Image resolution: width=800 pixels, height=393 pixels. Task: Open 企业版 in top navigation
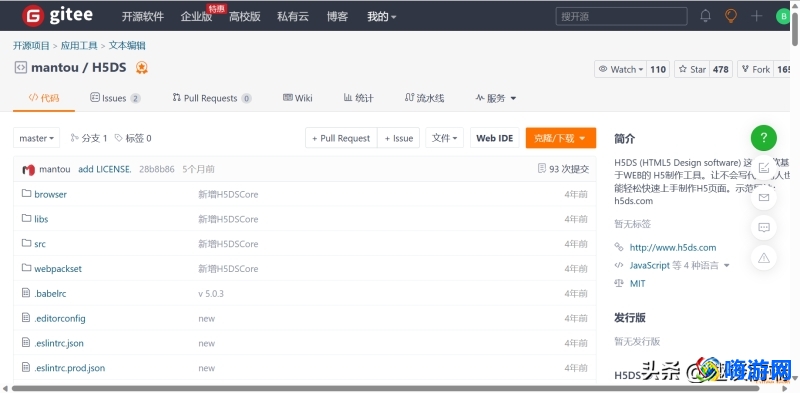pyautogui.click(x=196, y=16)
